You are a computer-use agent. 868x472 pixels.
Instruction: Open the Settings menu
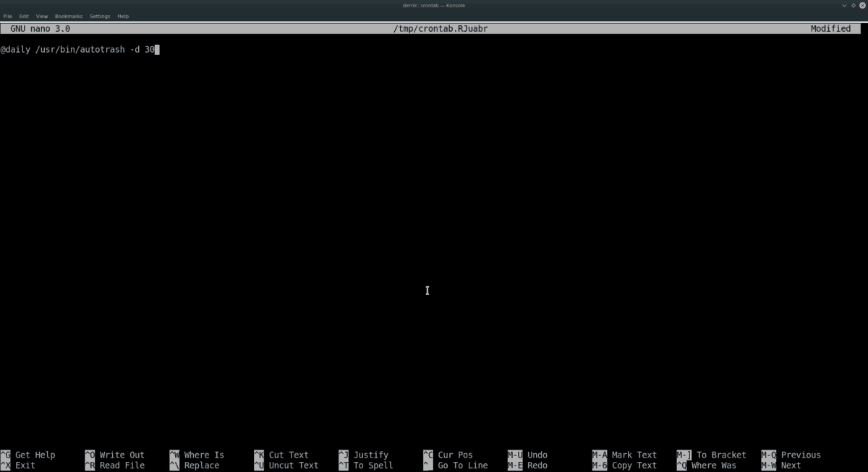(x=100, y=15)
